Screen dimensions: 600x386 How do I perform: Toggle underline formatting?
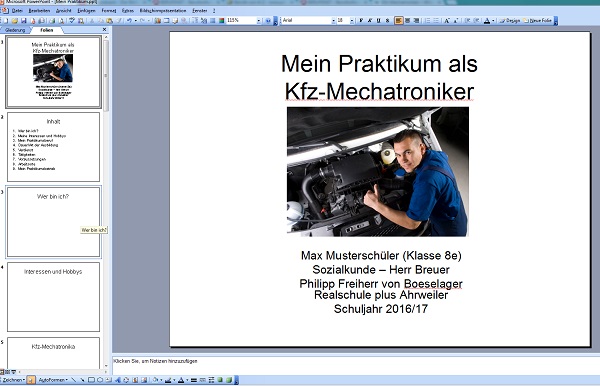(x=378, y=21)
